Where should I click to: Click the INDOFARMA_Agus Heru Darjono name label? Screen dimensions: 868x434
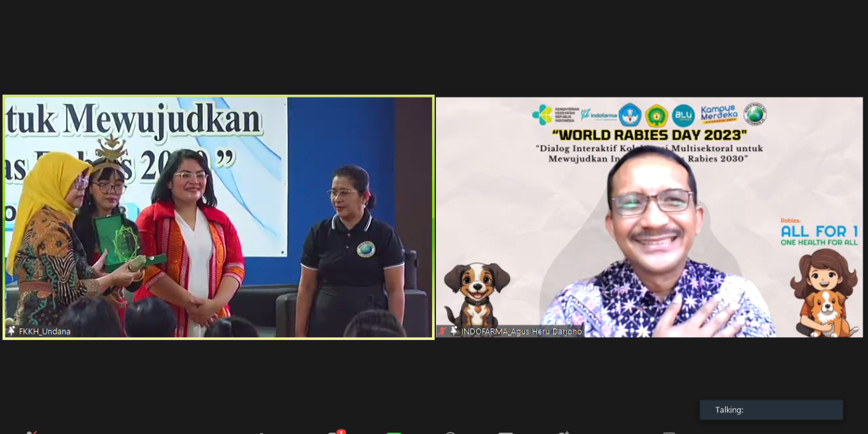[521, 331]
